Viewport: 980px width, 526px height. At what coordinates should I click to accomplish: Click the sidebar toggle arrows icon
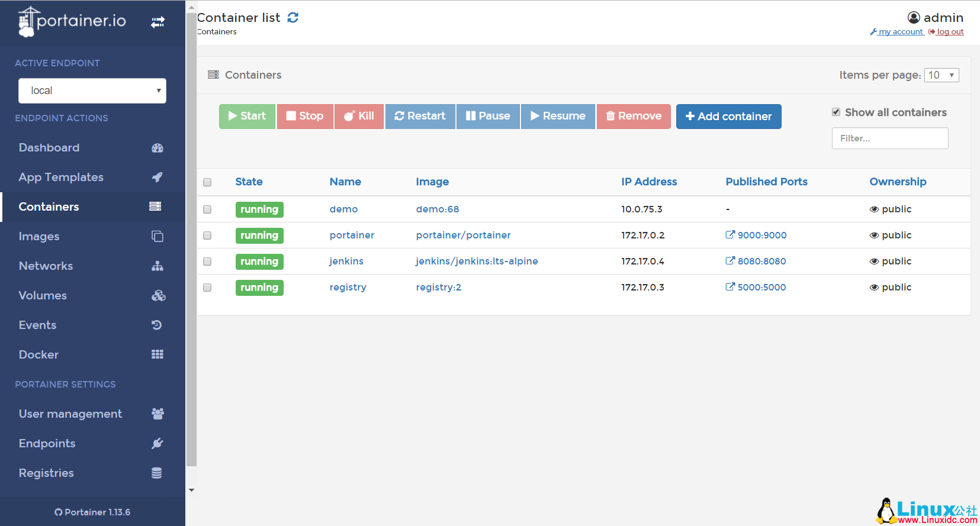click(158, 22)
